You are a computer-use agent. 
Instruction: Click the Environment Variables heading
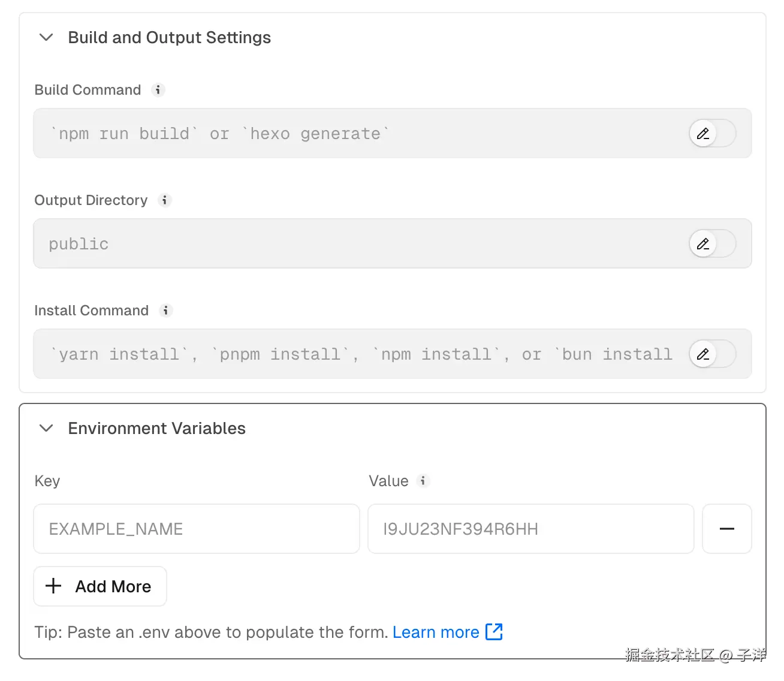pyautogui.click(x=156, y=429)
